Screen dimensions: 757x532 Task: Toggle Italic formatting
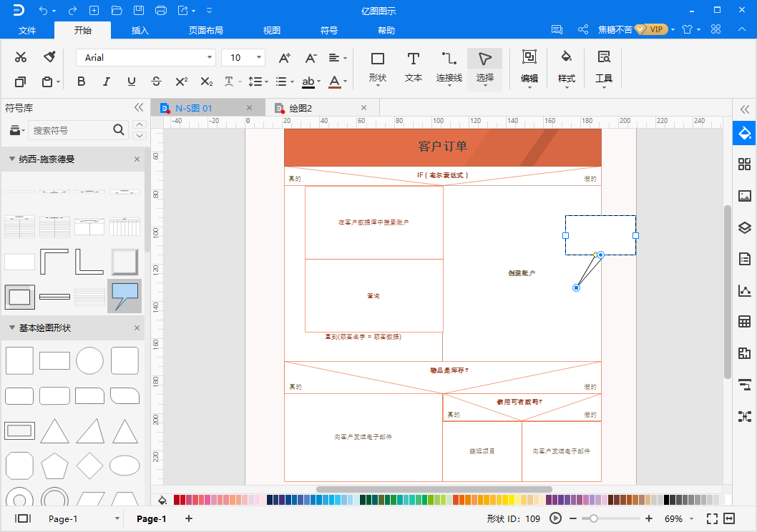coord(106,82)
